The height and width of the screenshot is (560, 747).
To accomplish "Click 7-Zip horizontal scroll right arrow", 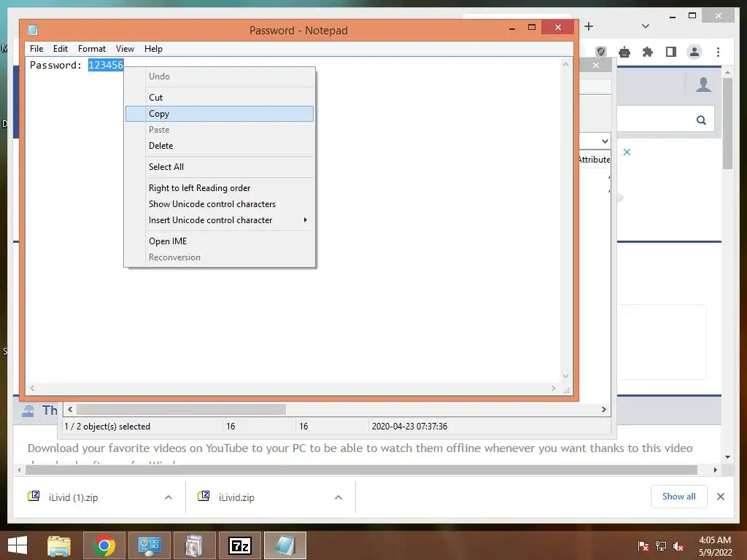I will (x=603, y=410).
